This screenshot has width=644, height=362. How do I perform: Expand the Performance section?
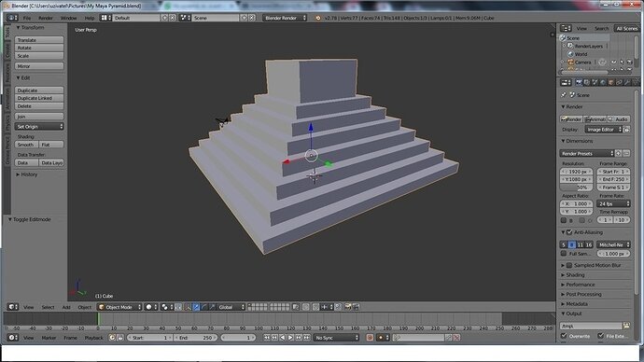pyautogui.click(x=580, y=285)
